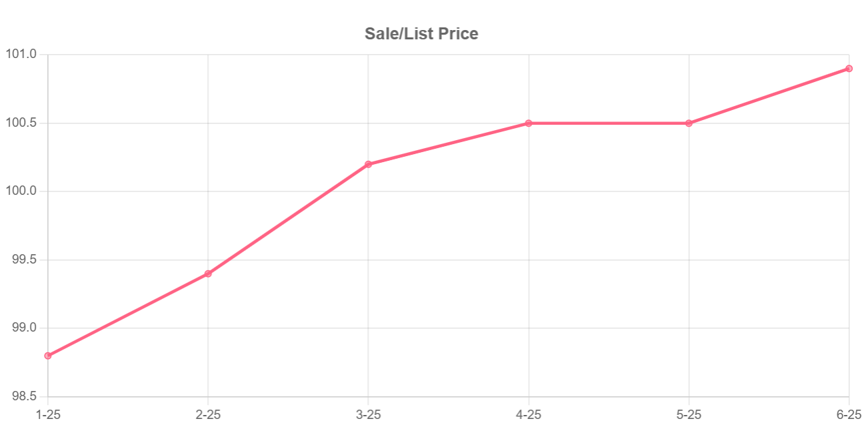Select the 100.5 y-axis label
The width and height of the screenshot is (868, 429).
(21, 123)
